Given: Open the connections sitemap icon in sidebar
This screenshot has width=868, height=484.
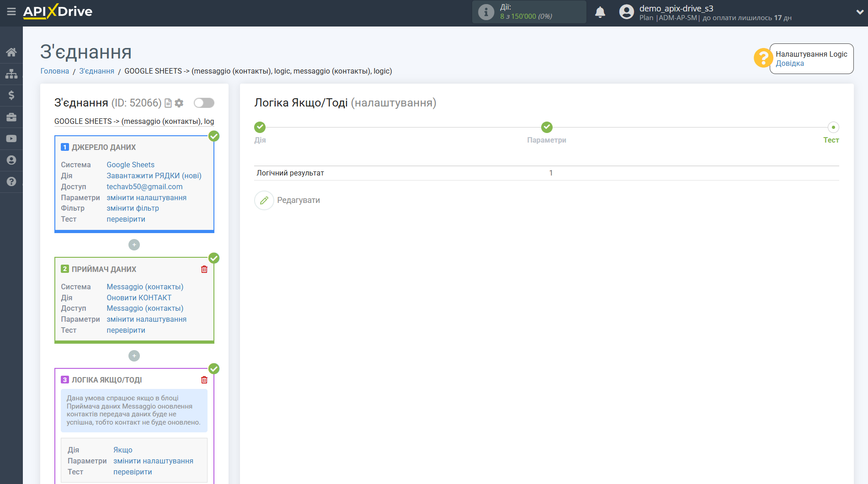Looking at the screenshot, I should point(11,74).
